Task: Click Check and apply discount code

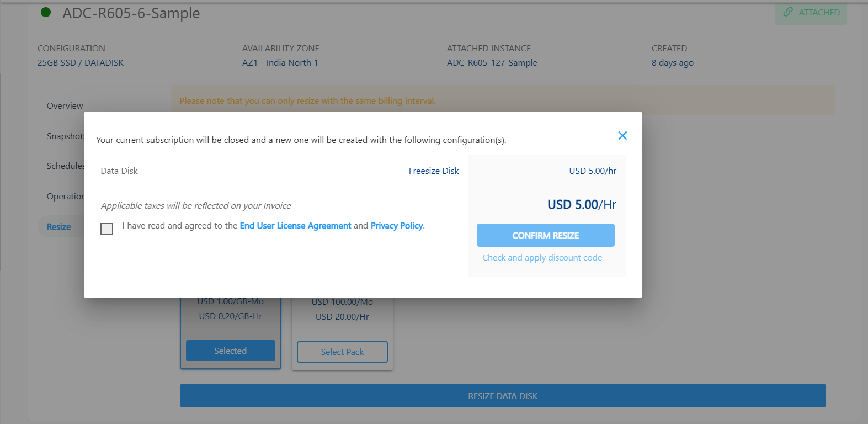Action: coord(542,258)
